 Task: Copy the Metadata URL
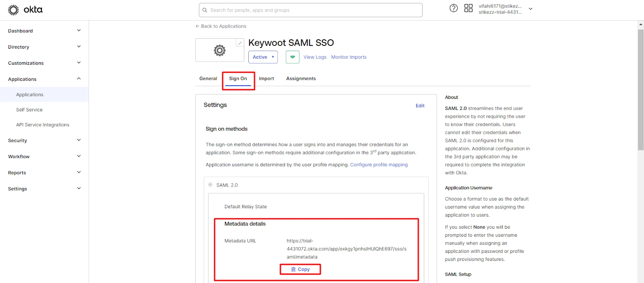(x=300, y=269)
